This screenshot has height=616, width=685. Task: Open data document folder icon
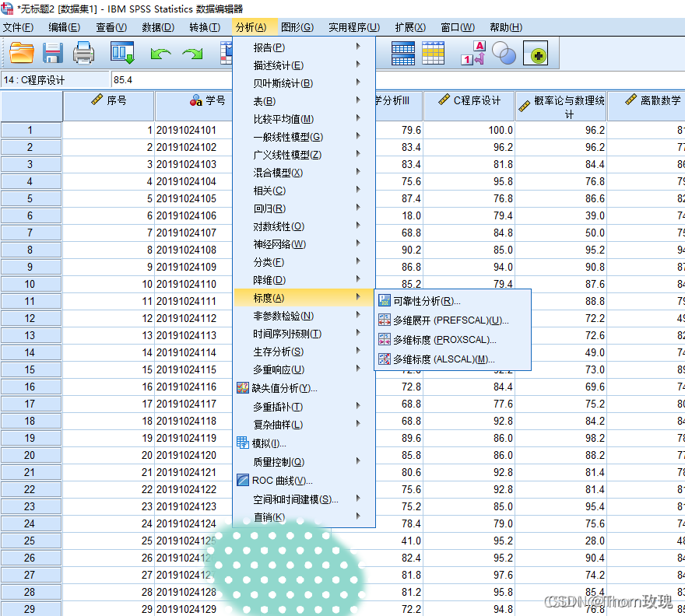point(22,53)
